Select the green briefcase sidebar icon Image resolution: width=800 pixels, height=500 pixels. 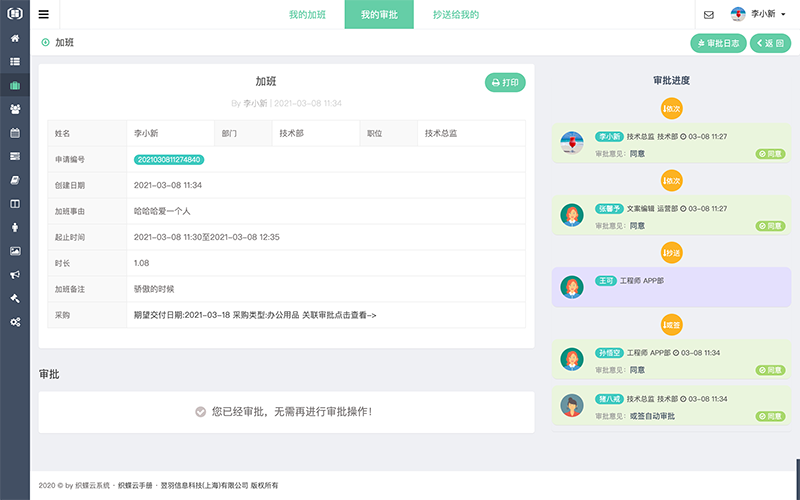point(15,85)
